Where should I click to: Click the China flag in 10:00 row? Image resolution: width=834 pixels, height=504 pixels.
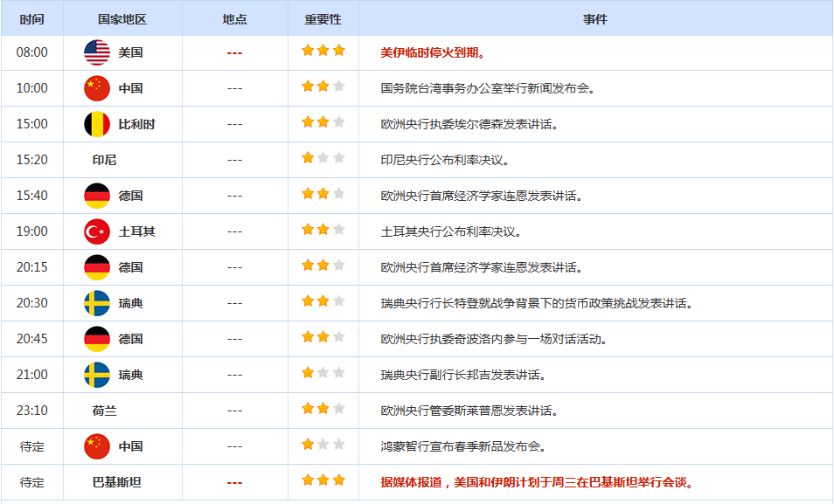point(97,88)
